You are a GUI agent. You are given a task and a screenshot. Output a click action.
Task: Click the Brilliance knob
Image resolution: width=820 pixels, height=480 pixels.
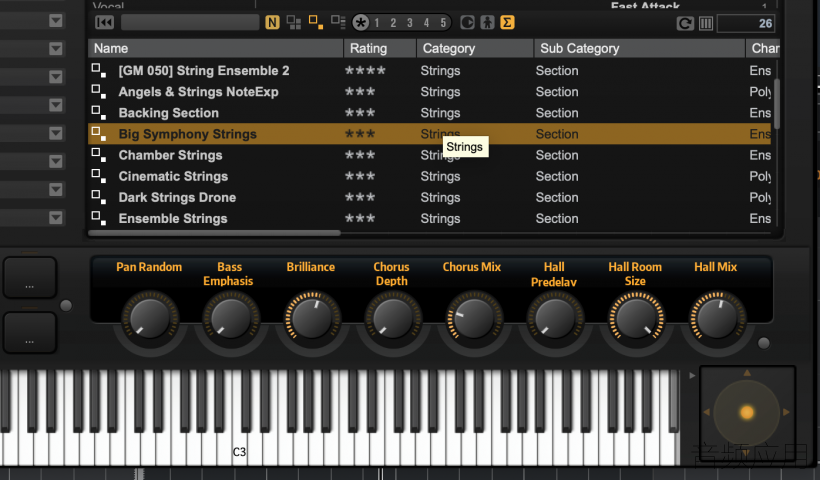312,318
